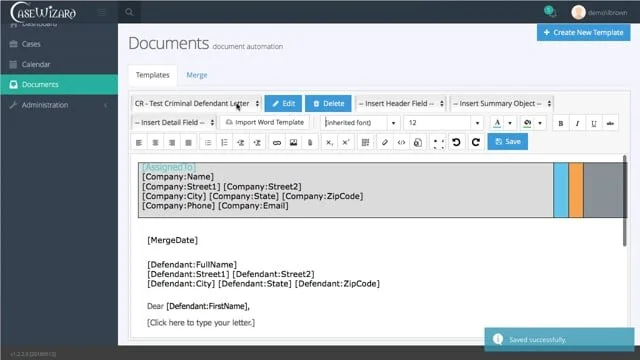Open Calendar in the sidebar
This screenshot has width=640, height=360.
59,64
